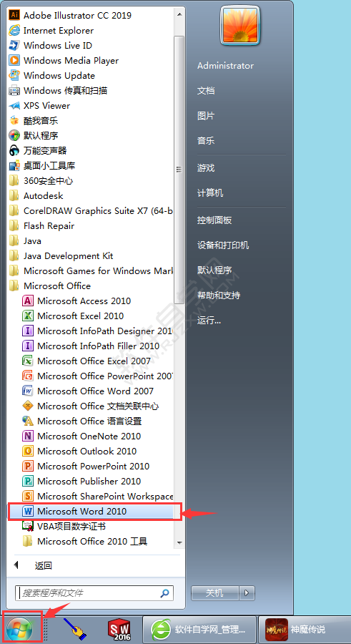Open 设备和打印机
The height and width of the screenshot is (644, 351).
coord(223,245)
